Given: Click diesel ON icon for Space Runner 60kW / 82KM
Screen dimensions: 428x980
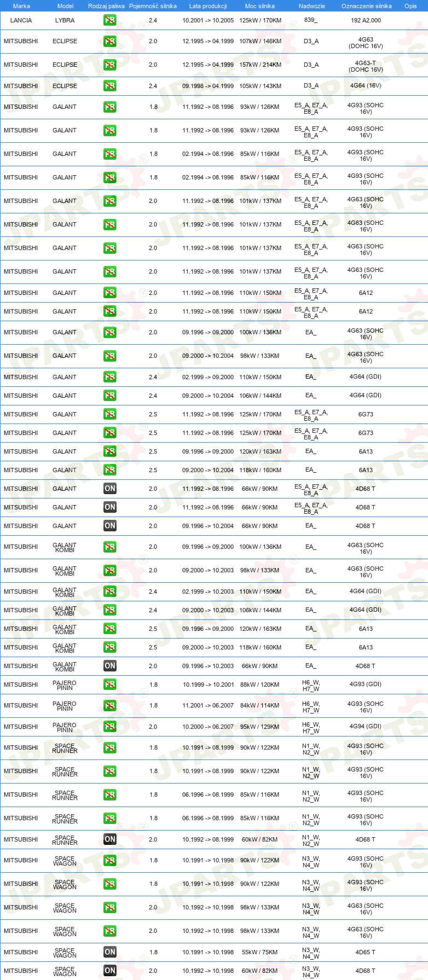Looking at the screenshot, I should [110, 839].
